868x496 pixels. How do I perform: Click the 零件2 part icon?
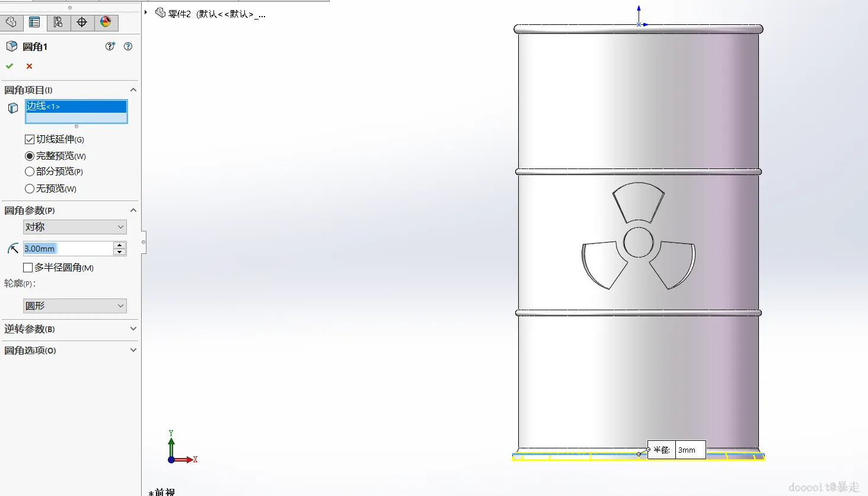coord(160,13)
